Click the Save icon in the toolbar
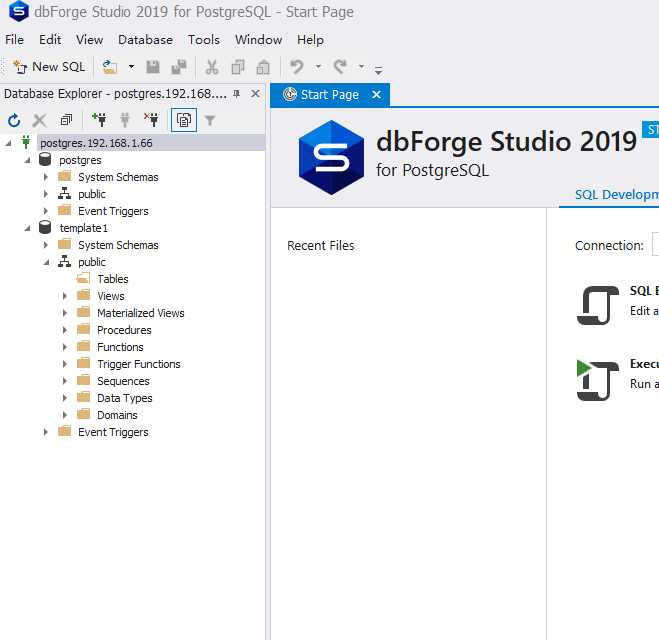Image resolution: width=659 pixels, height=640 pixels. (153, 67)
